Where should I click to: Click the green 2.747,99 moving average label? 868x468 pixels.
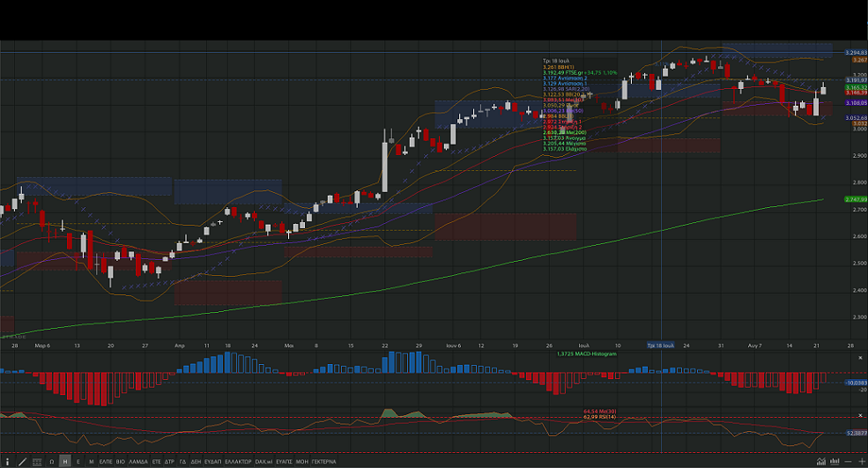pos(856,199)
